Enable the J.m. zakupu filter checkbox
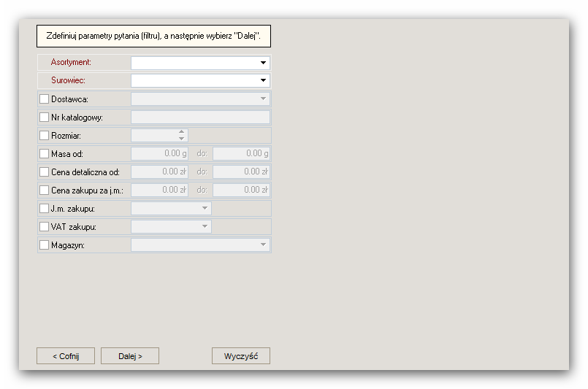This screenshot has width=588, height=389. [45, 208]
